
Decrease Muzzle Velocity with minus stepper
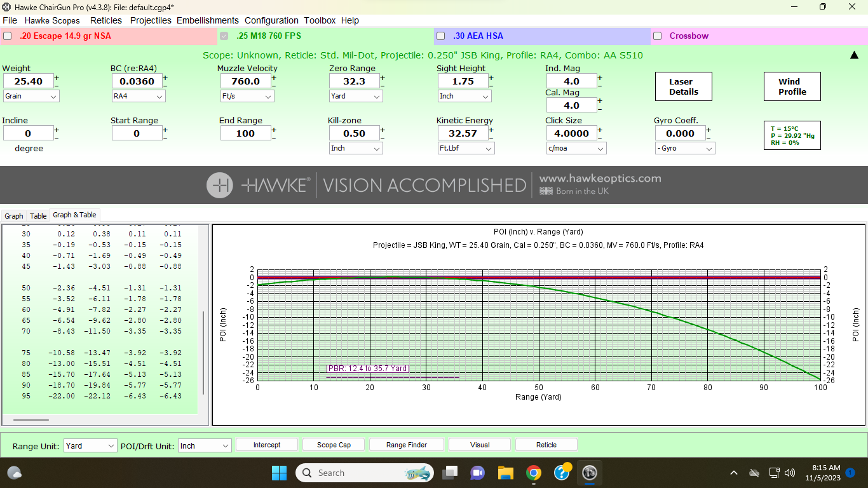point(274,85)
